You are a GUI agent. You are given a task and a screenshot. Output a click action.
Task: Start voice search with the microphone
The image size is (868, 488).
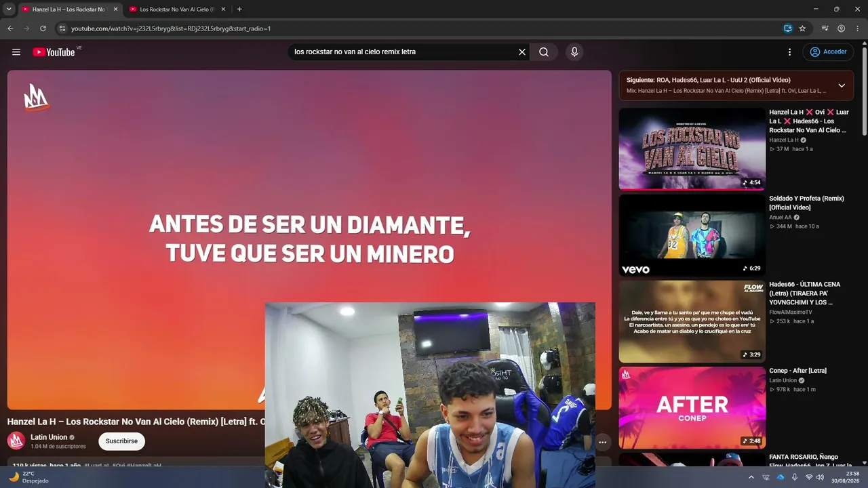coord(574,52)
